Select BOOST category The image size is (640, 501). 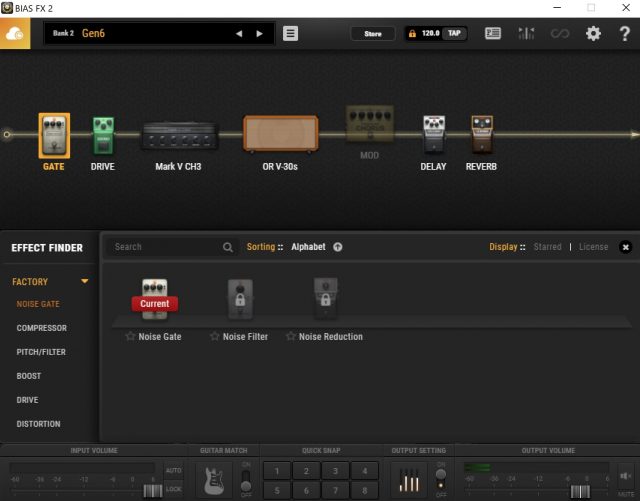tap(29, 376)
